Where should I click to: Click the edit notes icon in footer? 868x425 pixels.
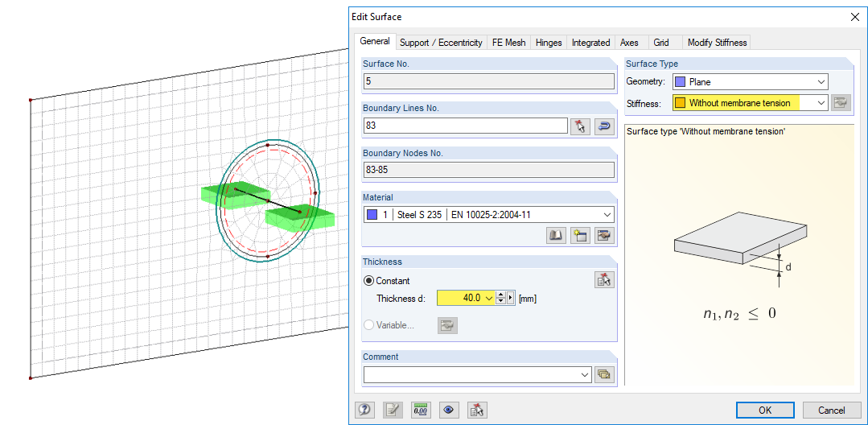tap(393, 410)
